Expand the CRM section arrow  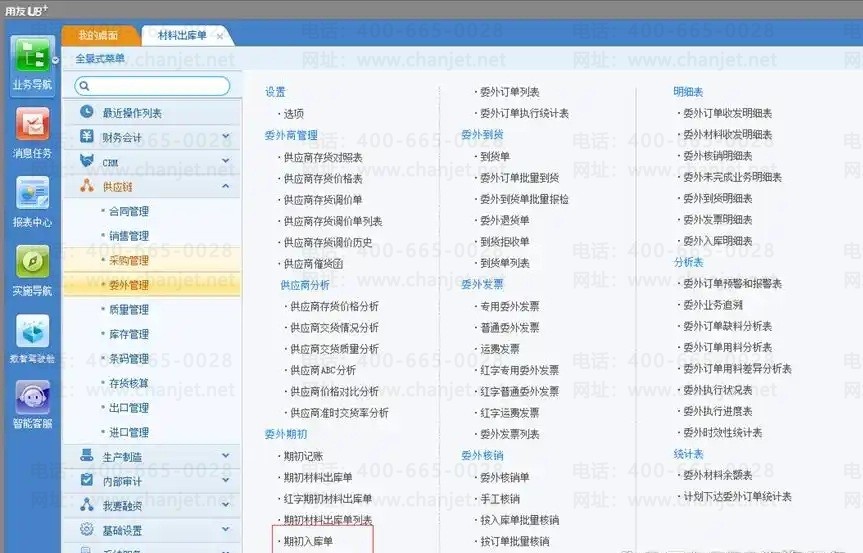tap(226, 161)
